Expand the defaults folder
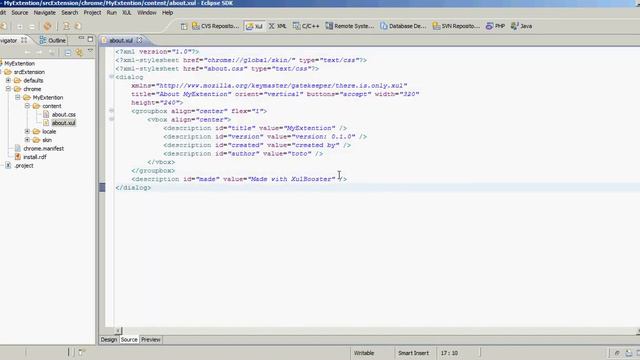 click(x=8, y=80)
